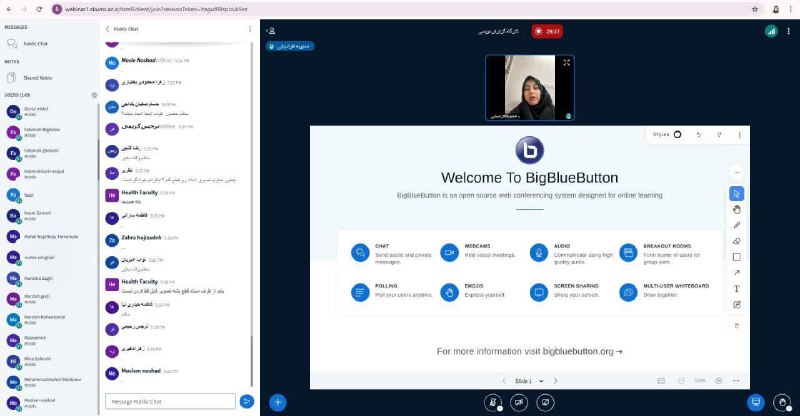Click the talking indicator pill under users toggle
This screenshot has width=800, height=416.
(290, 46)
